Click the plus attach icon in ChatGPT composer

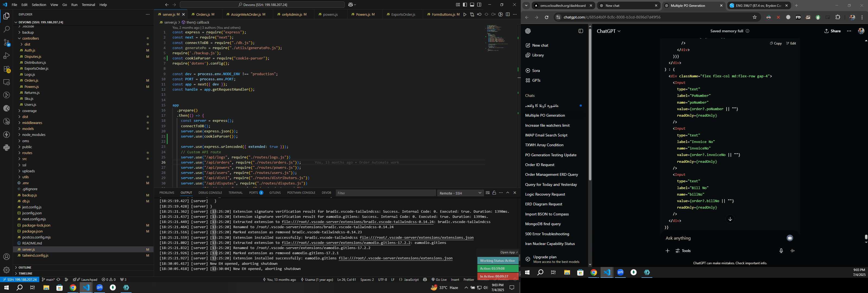click(667, 251)
